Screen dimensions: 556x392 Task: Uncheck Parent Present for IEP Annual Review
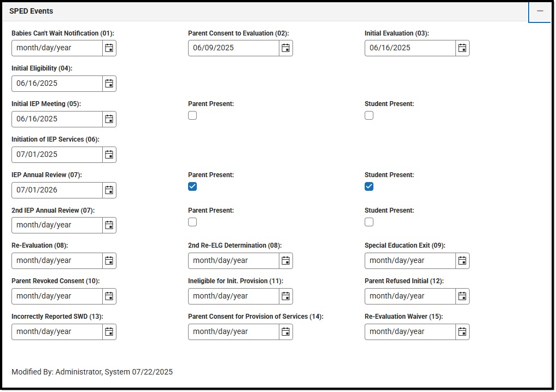pyautogui.click(x=192, y=186)
